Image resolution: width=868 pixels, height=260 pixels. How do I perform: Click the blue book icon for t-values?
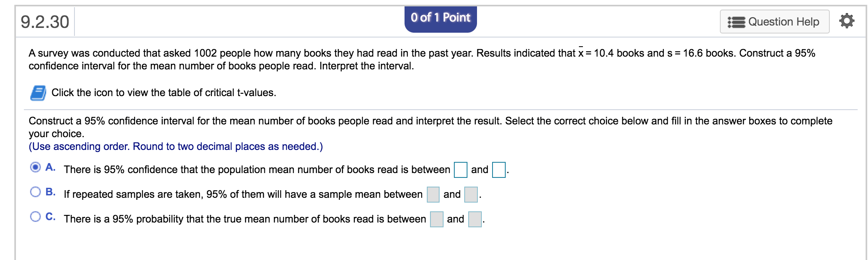pos(38,93)
